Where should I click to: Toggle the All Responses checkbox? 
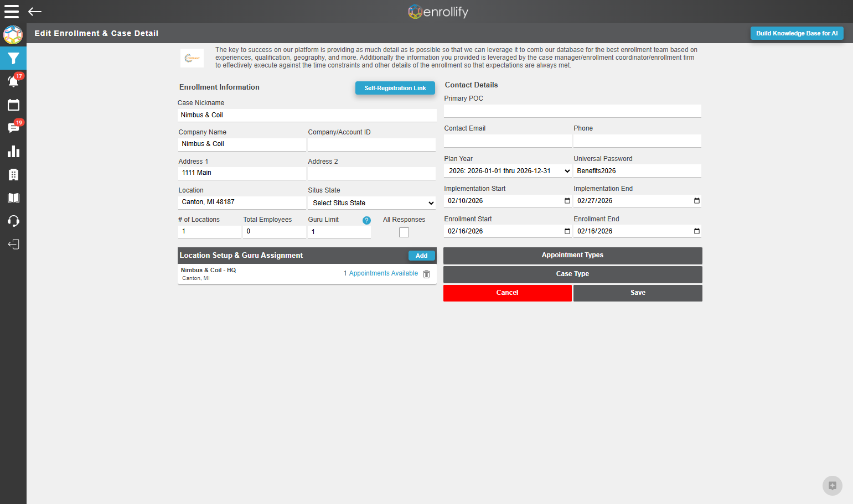coord(404,232)
